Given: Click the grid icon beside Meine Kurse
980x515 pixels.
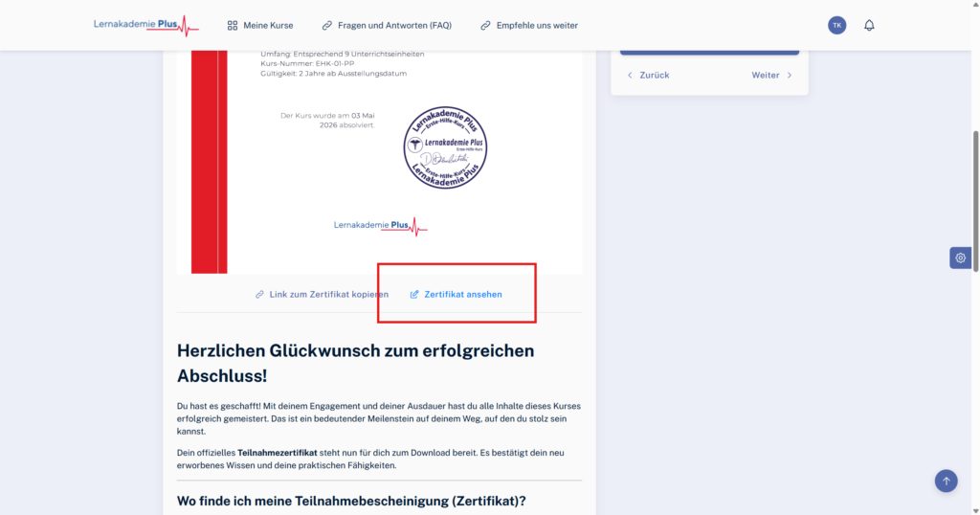Looking at the screenshot, I should click(x=233, y=26).
